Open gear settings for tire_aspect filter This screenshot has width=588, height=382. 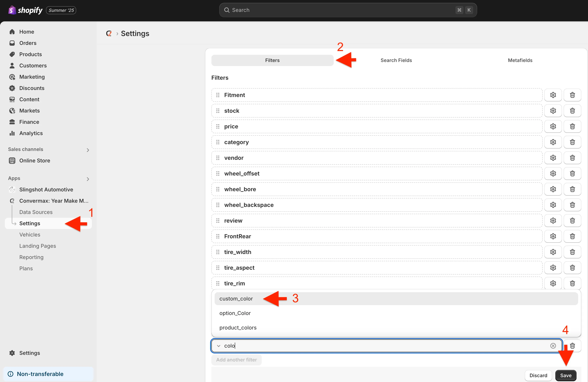[553, 268]
